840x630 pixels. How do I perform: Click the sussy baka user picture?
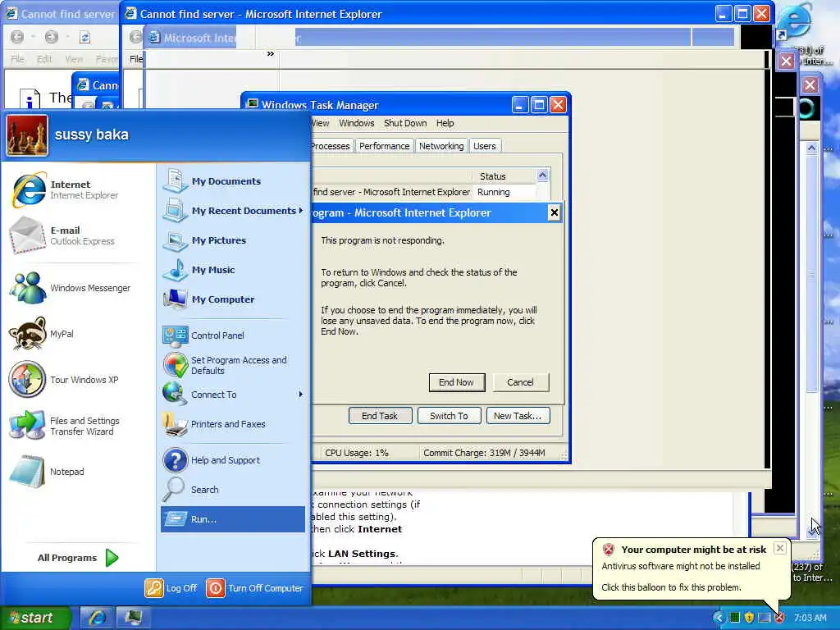point(27,135)
